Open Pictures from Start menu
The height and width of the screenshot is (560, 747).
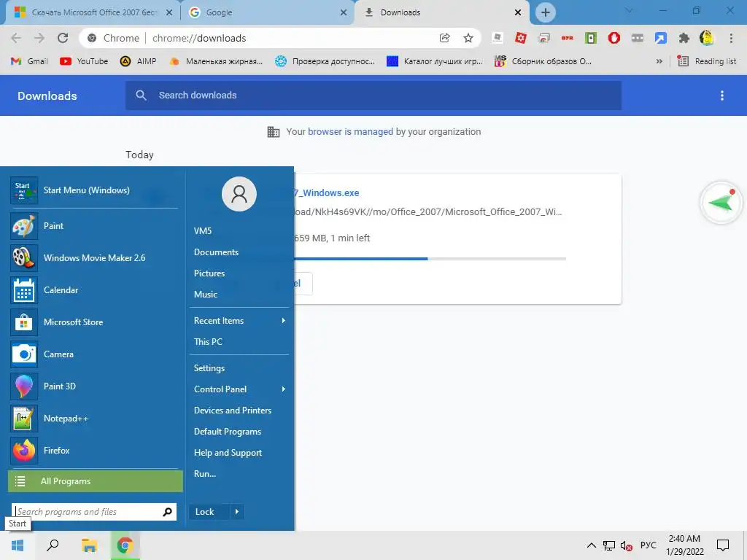coord(209,273)
